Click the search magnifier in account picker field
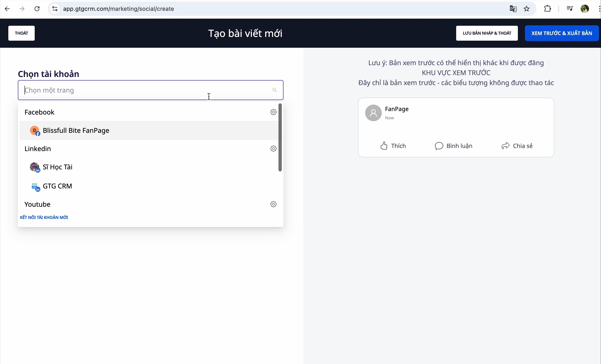Screen dimensions: 601x364 274,90
